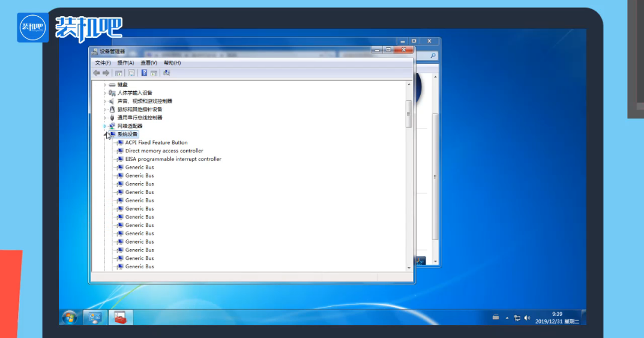Open the 帮助(H) menu

pos(172,63)
